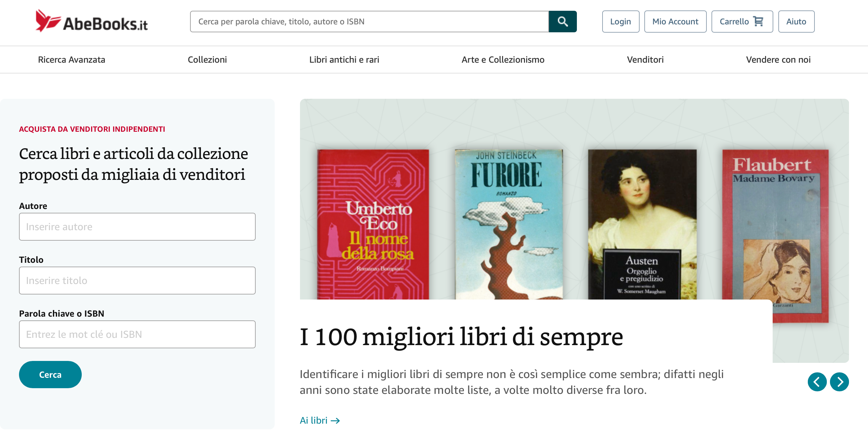The image size is (868, 442).
Task: Open the Login page
Action: click(x=620, y=22)
